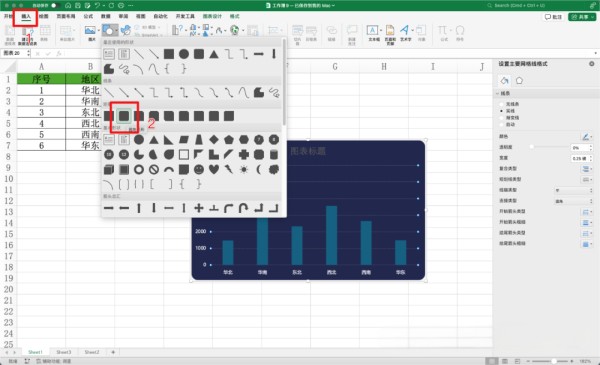This screenshot has height=365, width=600.
Task: Click the Save icon in title bar
Action: [x=78, y=5]
